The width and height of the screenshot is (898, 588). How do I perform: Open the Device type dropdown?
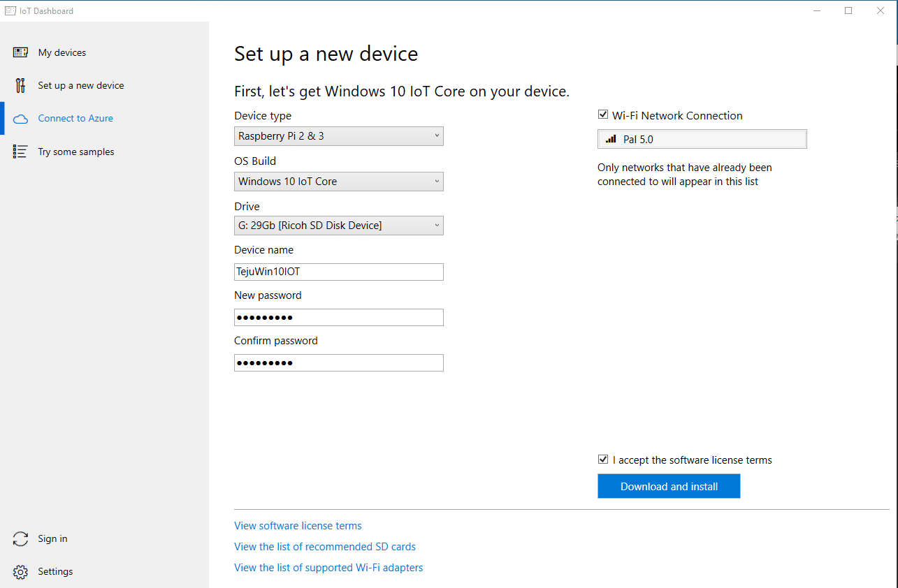(339, 136)
